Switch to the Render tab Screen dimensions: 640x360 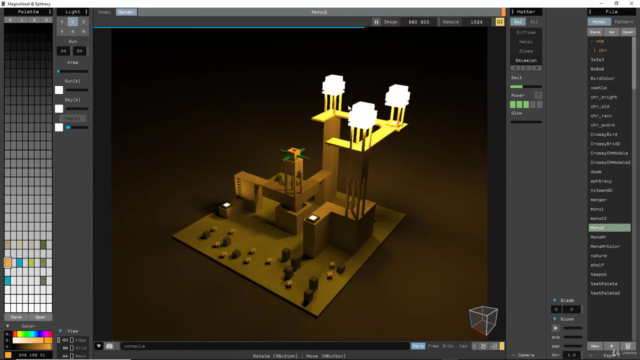click(127, 12)
